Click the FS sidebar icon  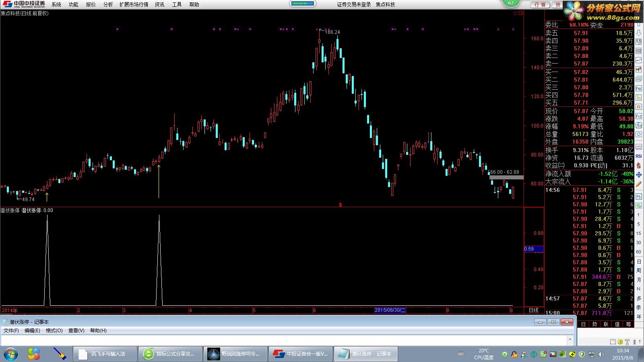[639, 197]
